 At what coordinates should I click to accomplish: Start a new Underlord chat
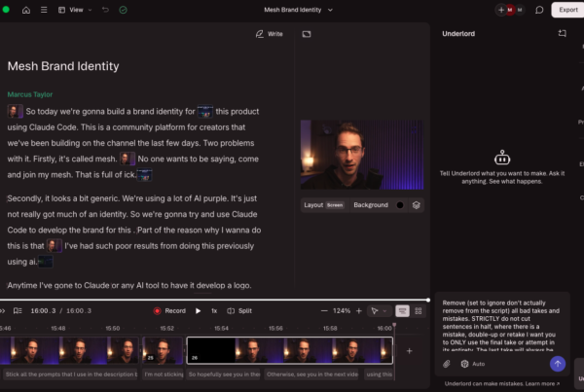click(x=562, y=33)
